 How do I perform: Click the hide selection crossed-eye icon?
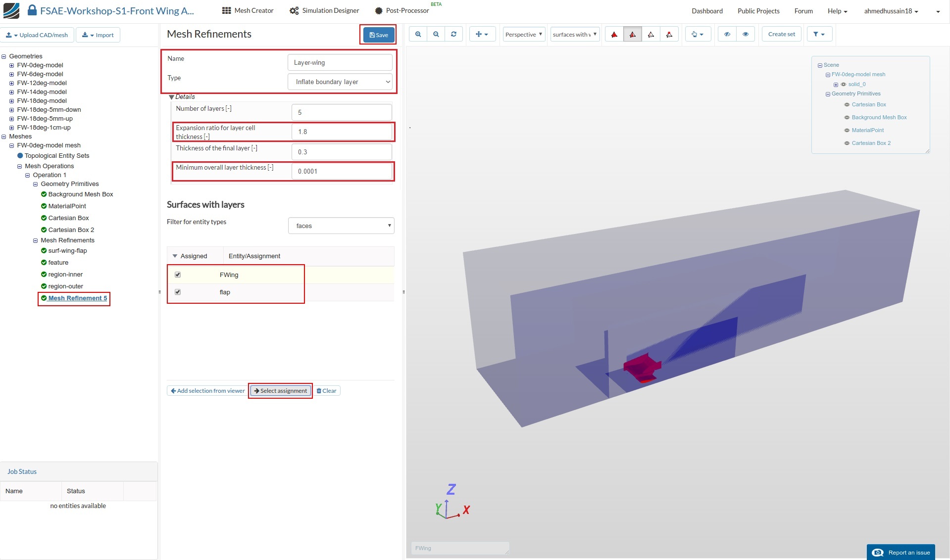point(727,34)
